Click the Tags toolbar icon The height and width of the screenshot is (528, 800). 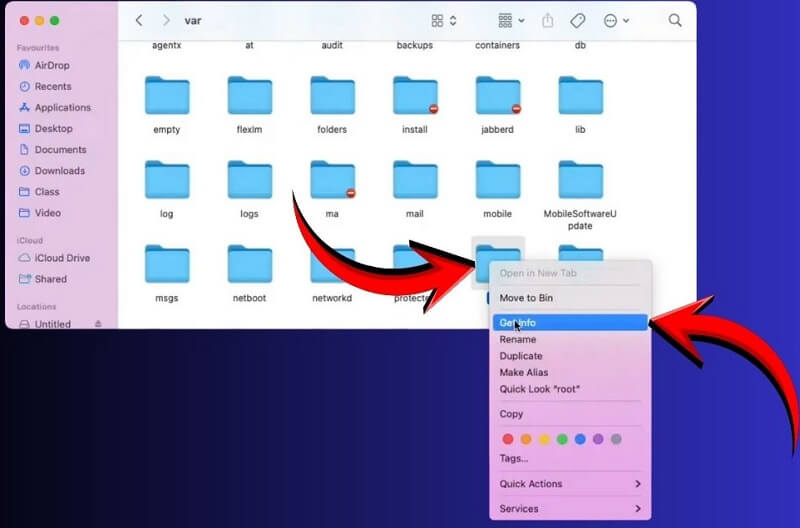click(x=578, y=20)
